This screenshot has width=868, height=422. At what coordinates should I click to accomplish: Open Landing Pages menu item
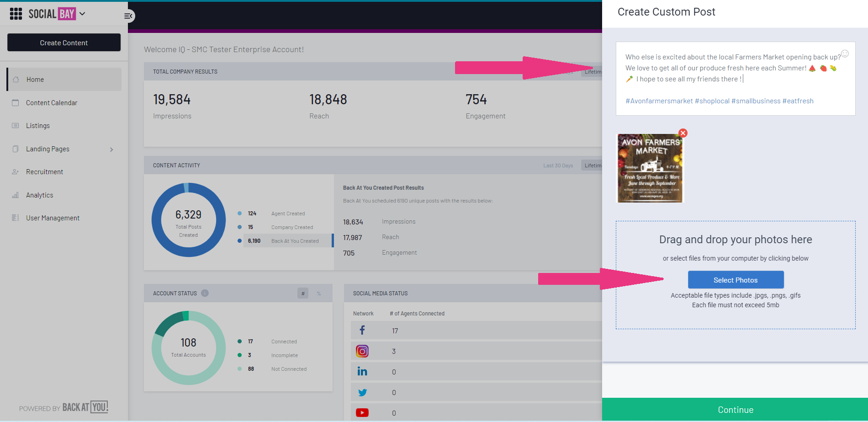(x=48, y=149)
